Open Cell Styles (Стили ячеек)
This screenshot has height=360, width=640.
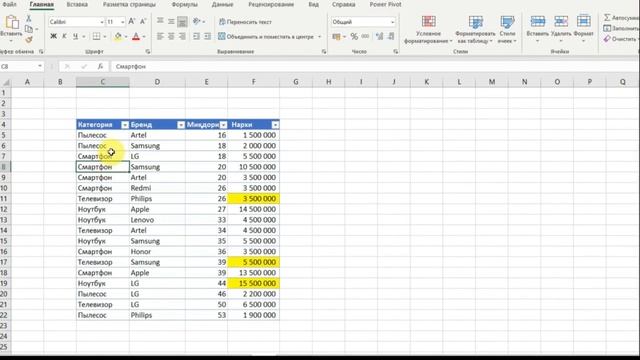click(507, 30)
